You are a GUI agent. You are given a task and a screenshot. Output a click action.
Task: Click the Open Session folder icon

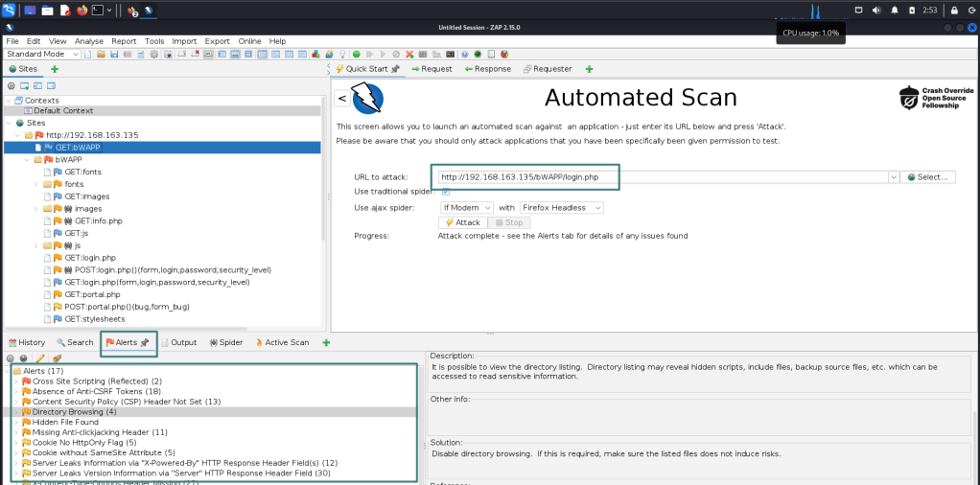tap(101, 55)
